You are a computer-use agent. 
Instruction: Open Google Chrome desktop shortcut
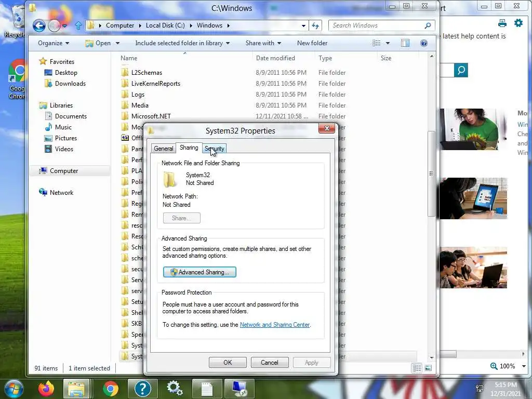point(16,79)
